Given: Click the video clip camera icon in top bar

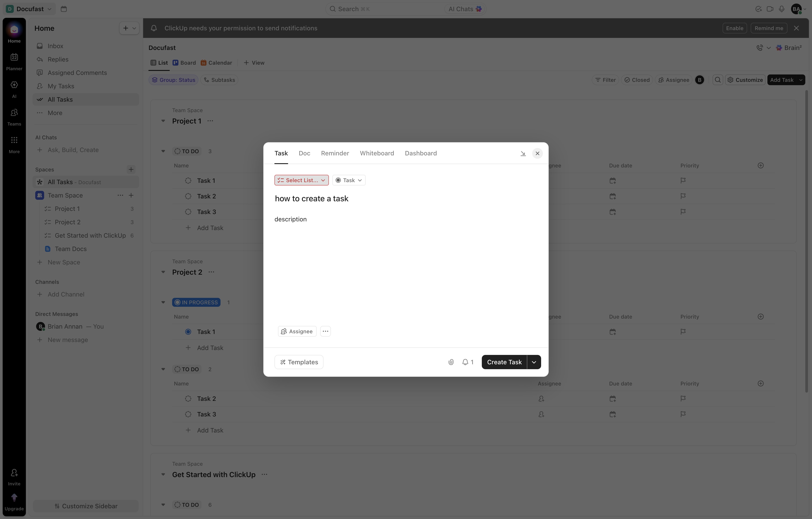Looking at the screenshot, I should coord(770,9).
